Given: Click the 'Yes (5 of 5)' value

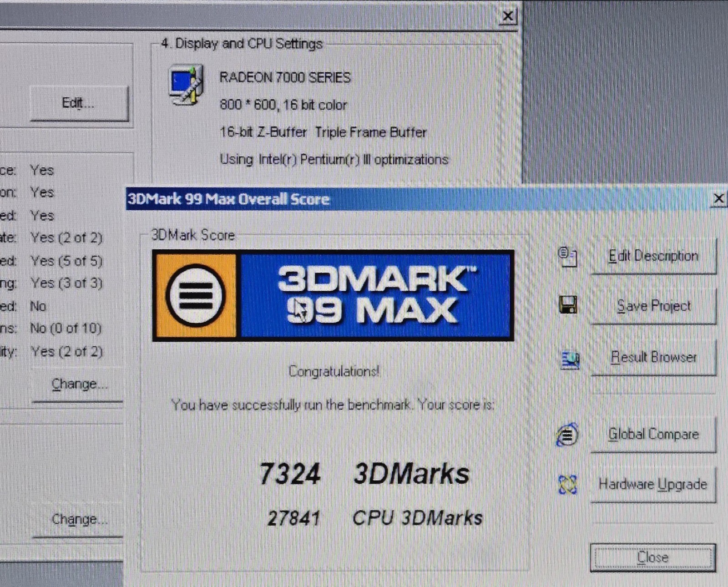Looking at the screenshot, I should pyautogui.click(x=66, y=261).
